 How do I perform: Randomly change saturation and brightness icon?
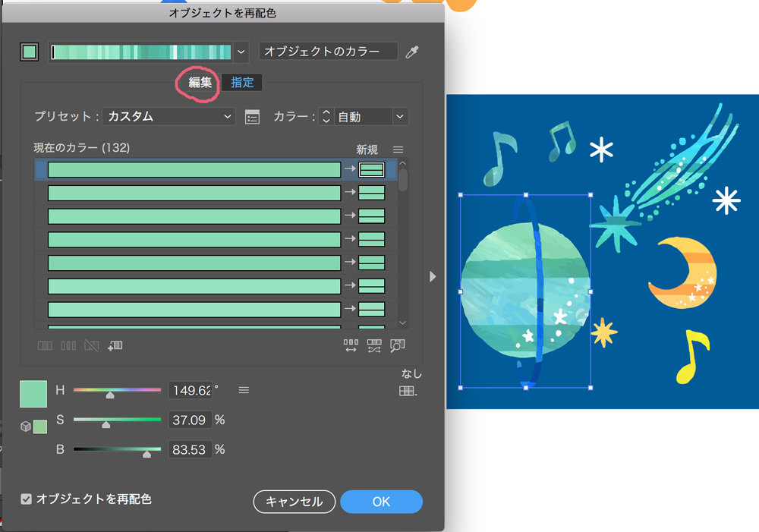click(374, 345)
